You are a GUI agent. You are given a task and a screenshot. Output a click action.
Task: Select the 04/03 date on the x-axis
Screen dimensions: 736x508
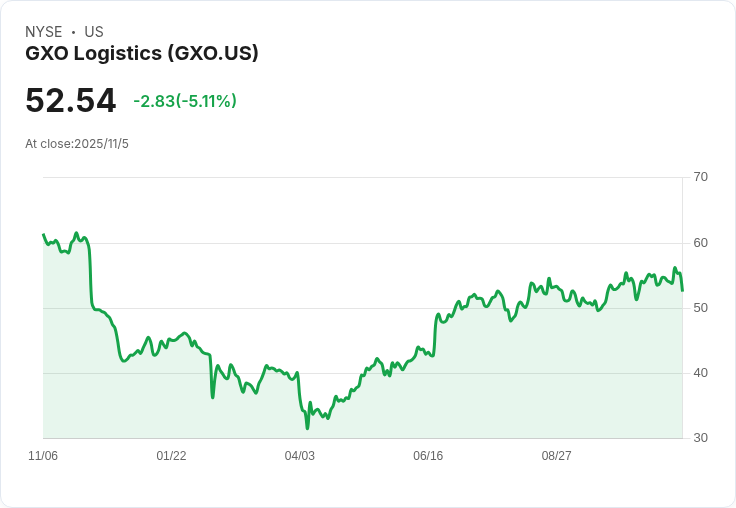click(299, 456)
